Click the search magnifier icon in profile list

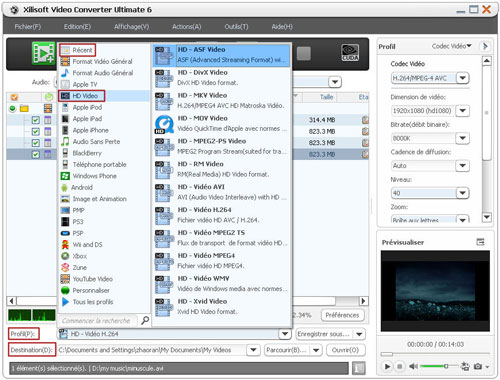pos(145,321)
